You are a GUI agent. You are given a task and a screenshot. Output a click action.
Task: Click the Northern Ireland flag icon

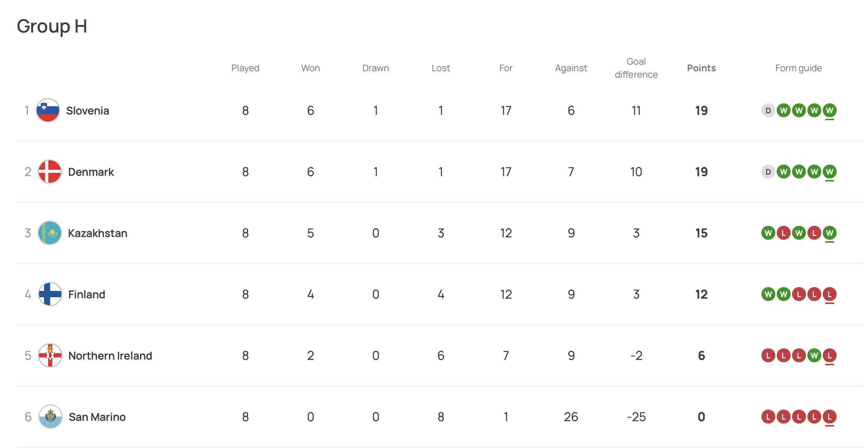tap(50, 355)
